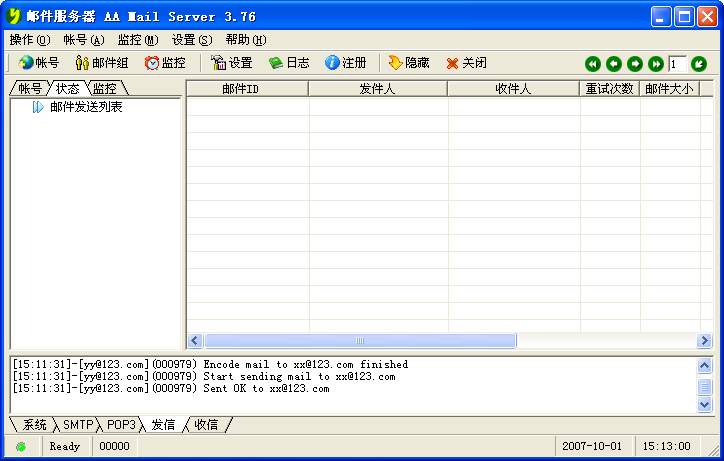This screenshot has width=724, height=461.
Task: Click the 隐藏 hide toolbar button
Action: click(409, 63)
